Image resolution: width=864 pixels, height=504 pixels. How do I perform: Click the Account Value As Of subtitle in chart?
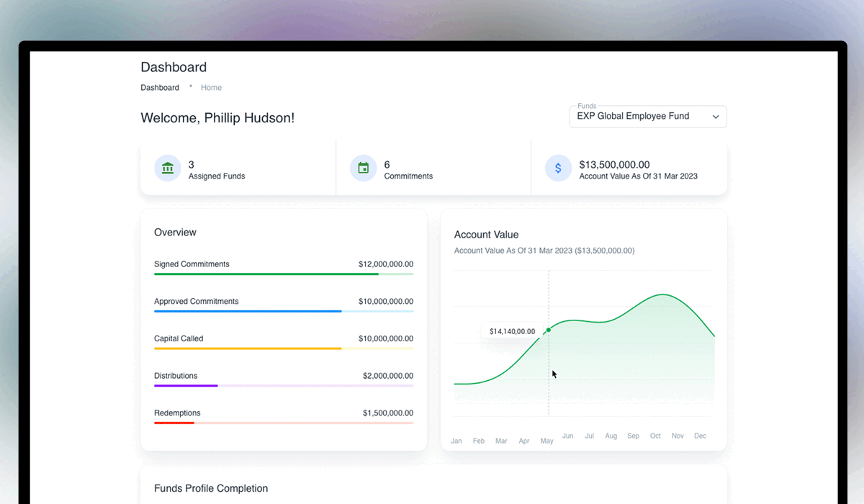[x=544, y=251]
